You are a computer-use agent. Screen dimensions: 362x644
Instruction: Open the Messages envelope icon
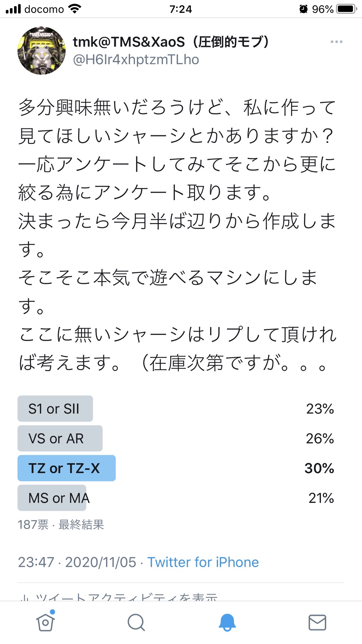[317, 622]
